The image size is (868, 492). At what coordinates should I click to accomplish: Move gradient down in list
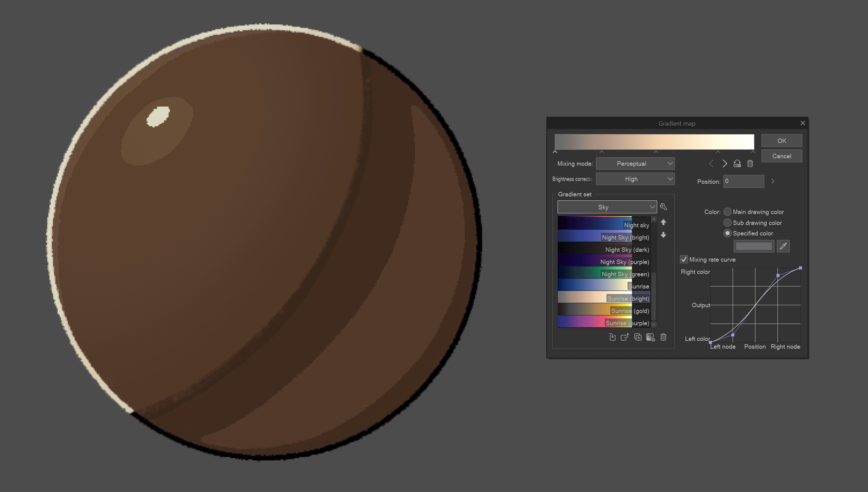point(663,235)
